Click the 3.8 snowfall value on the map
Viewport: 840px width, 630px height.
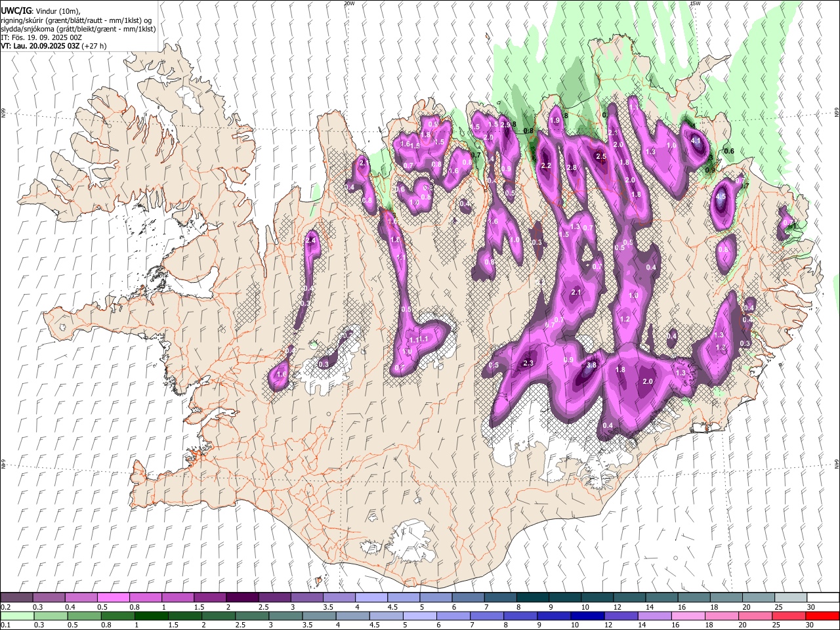click(x=591, y=366)
